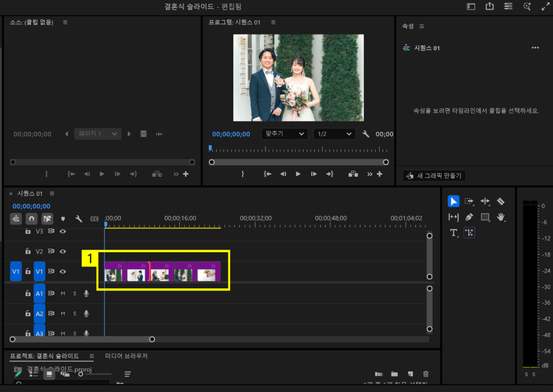Enable voice-over record on A1
The width and height of the screenshot is (553, 392).
86,293
